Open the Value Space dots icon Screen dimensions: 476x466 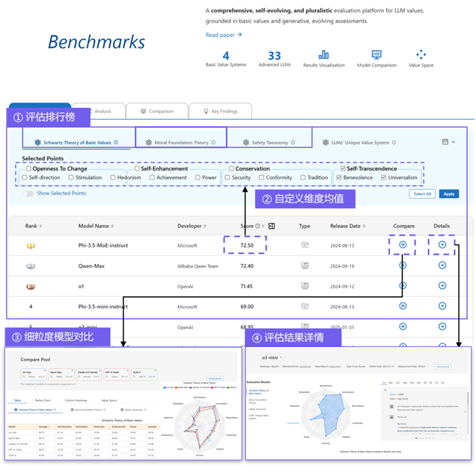(421, 55)
